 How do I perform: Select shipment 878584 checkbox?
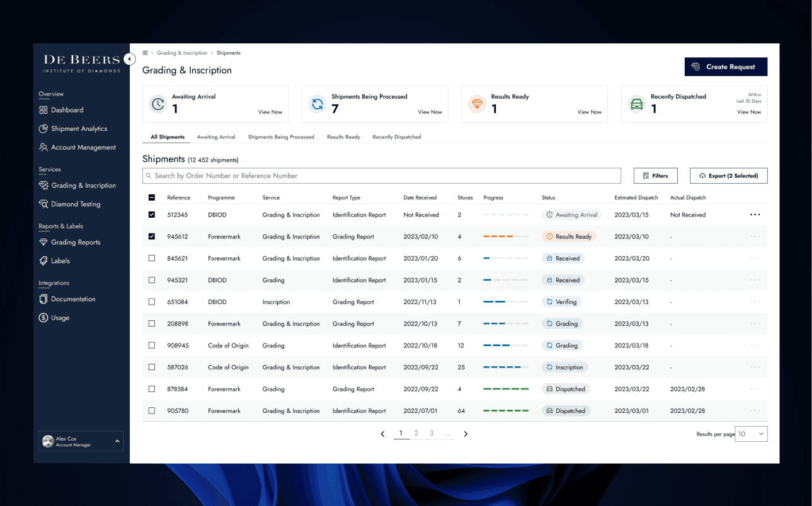point(152,389)
